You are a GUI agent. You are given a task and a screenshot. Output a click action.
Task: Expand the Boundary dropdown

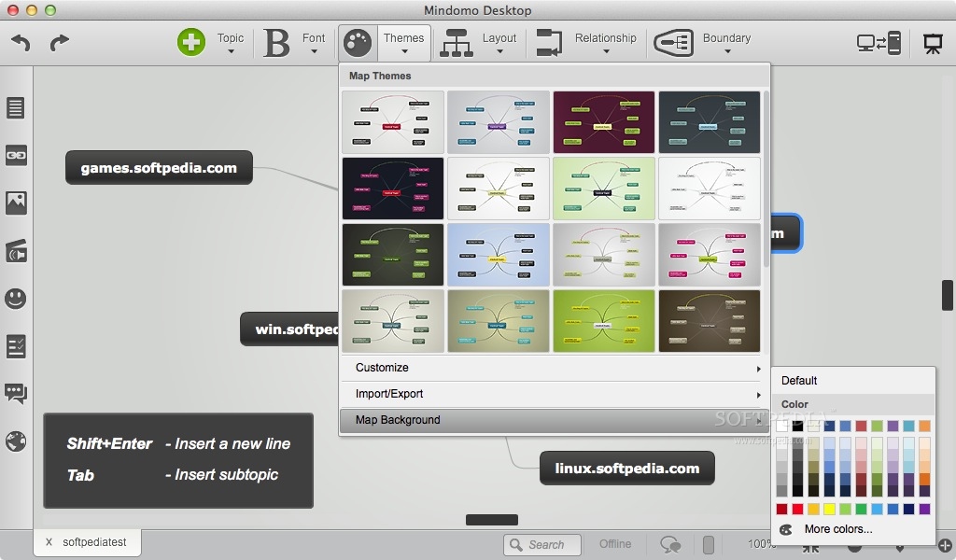pos(726,51)
